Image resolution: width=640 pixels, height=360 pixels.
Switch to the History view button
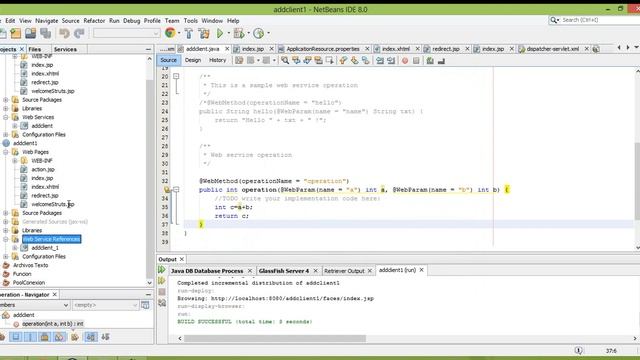pyautogui.click(x=217, y=60)
